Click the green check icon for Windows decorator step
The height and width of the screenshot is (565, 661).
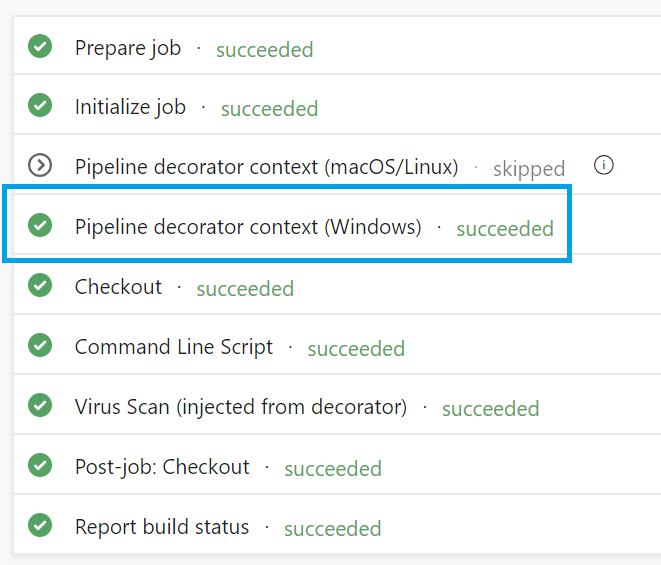(40, 226)
